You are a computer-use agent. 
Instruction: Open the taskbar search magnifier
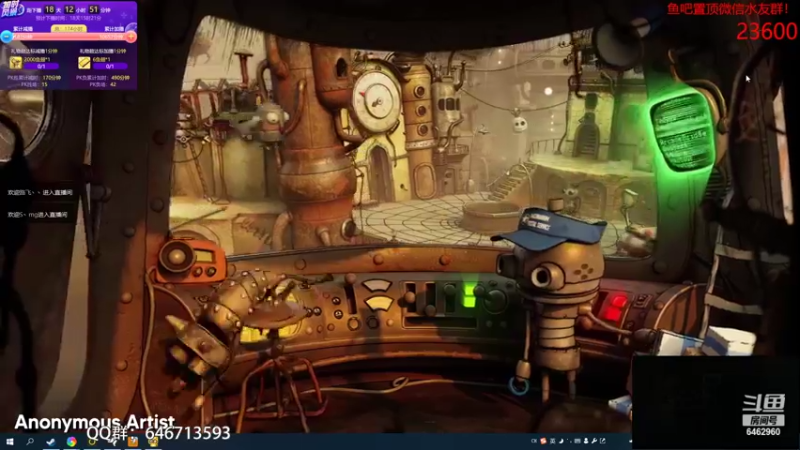pos(30,442)
